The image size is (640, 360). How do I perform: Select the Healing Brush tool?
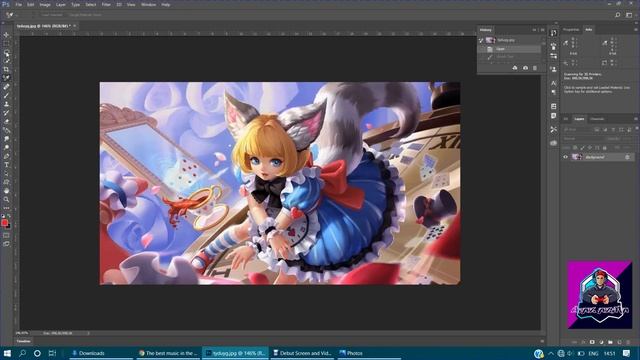6,87
